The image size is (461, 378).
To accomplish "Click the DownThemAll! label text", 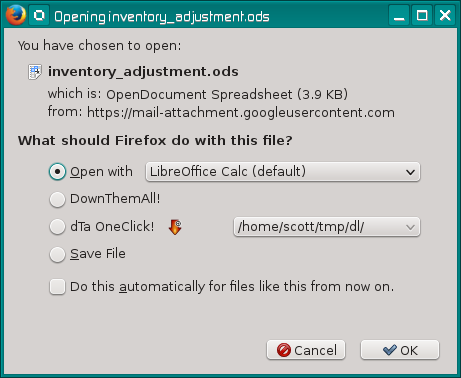I will point(115,199).
